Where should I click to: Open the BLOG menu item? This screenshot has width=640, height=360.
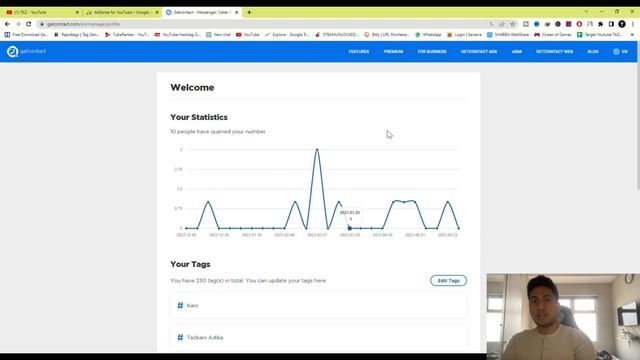point(593,52)
